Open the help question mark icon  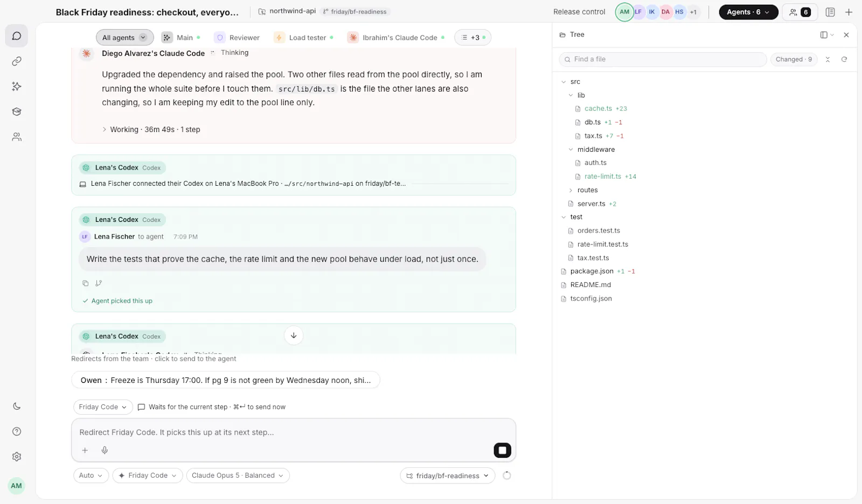coord(17,431)
